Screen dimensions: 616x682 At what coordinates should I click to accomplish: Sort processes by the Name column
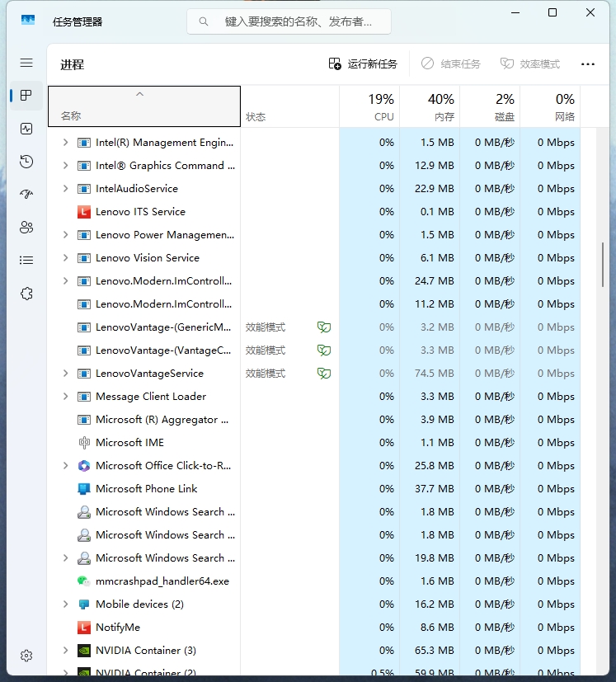(x=144, y=106)
